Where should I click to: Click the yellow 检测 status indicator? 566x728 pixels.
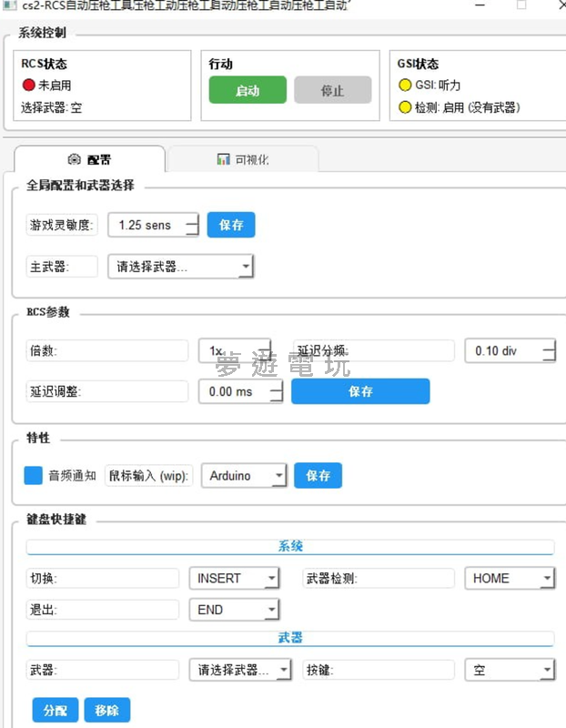pyautogui.click(x=405, y=107)
